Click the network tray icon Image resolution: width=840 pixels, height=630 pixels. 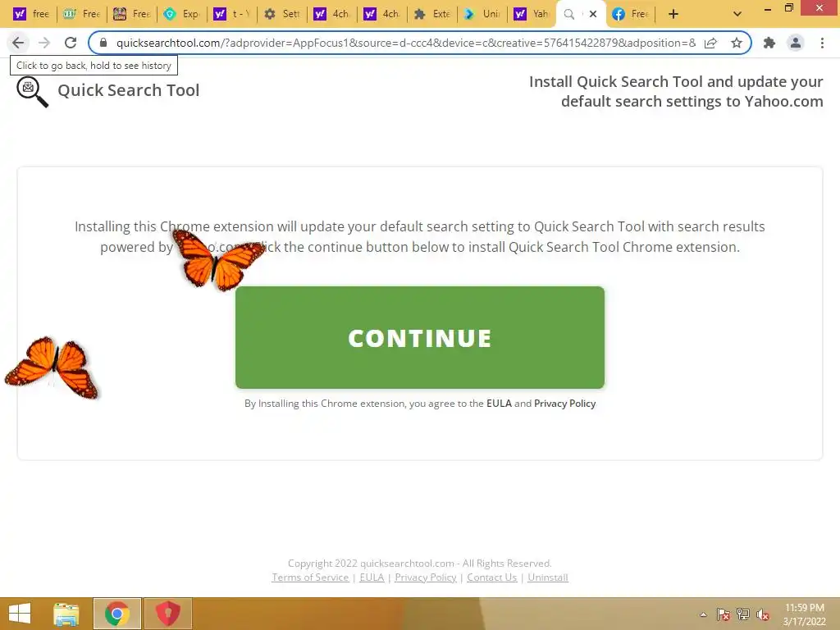click(743, 614)
